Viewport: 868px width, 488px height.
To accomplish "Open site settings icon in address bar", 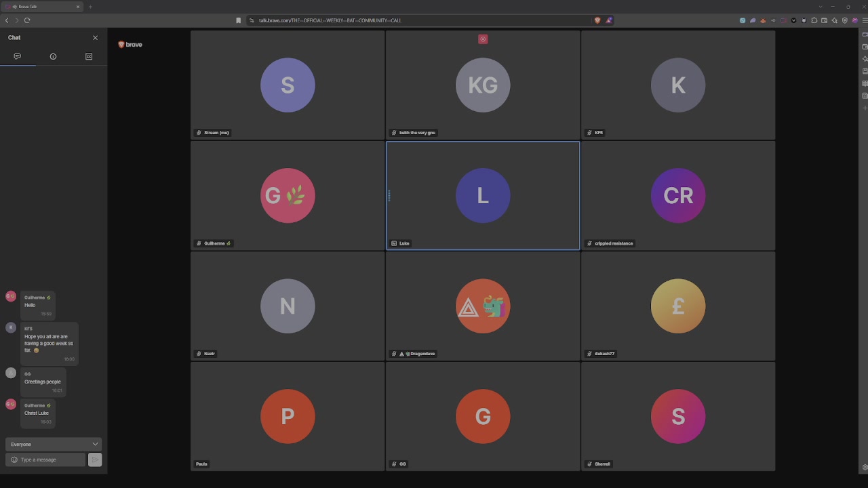I will click(x=252, y=20).
